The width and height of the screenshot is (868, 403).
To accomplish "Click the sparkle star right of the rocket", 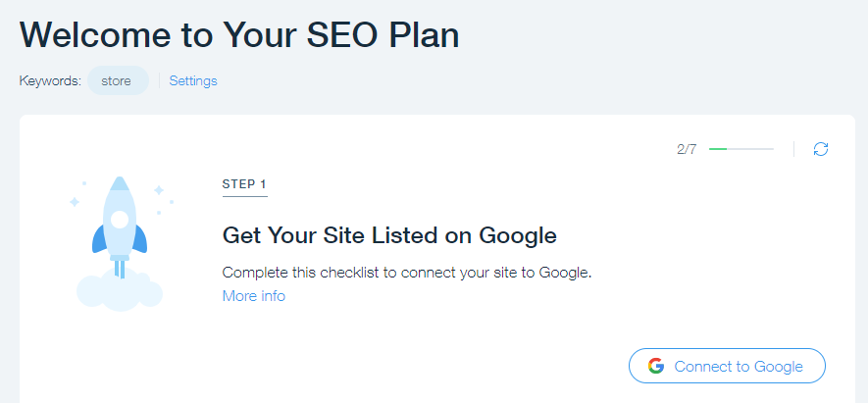I will (159, 189).
